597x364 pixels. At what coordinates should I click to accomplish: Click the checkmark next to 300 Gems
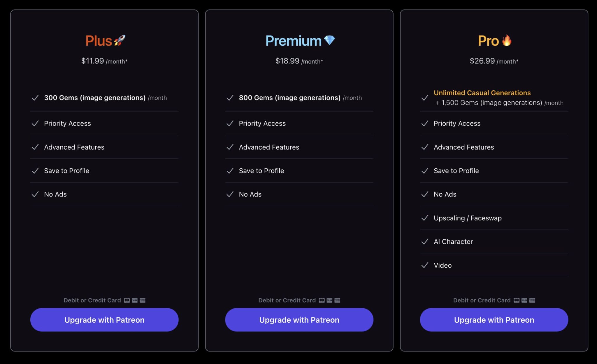click(35, 98)
